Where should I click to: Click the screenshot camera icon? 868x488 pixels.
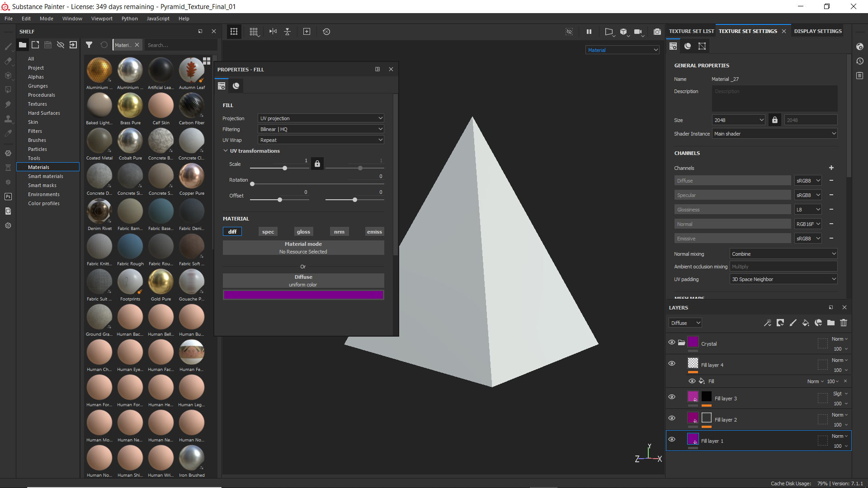[x=657, y=32]
